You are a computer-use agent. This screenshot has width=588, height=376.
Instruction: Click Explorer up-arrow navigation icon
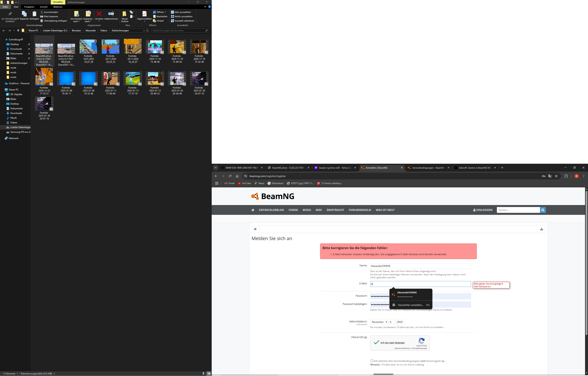[18, 31]
